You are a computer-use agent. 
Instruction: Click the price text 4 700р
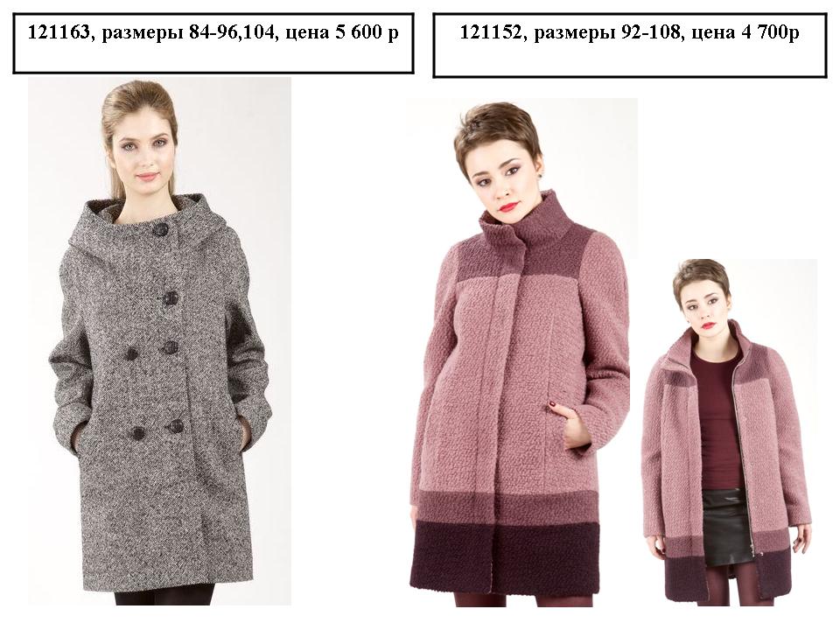[x=770, y=32]
